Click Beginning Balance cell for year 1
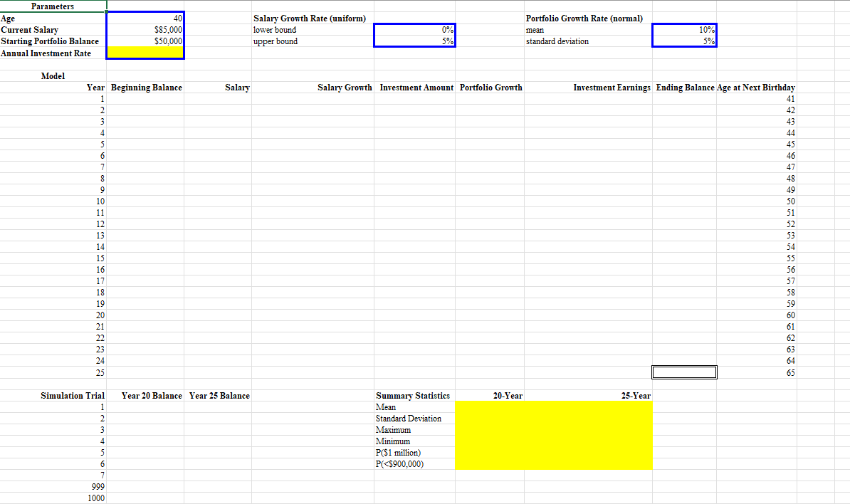 point(145,99)
